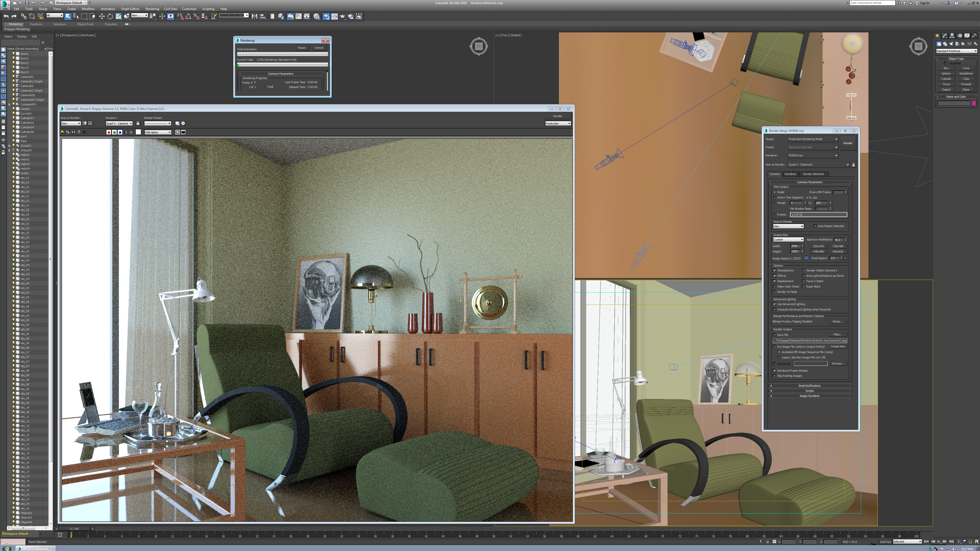Activate the Select Object tool
Image resolution: width=980 pixels, height=551 pixels.
point(68,16)
